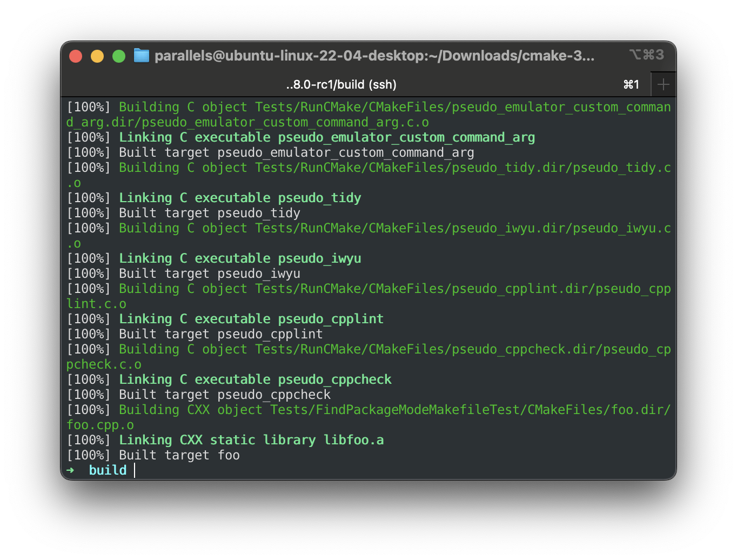Open a new tab with the plus icon
This screenshot has height=560, width=737.
(663, 84)
